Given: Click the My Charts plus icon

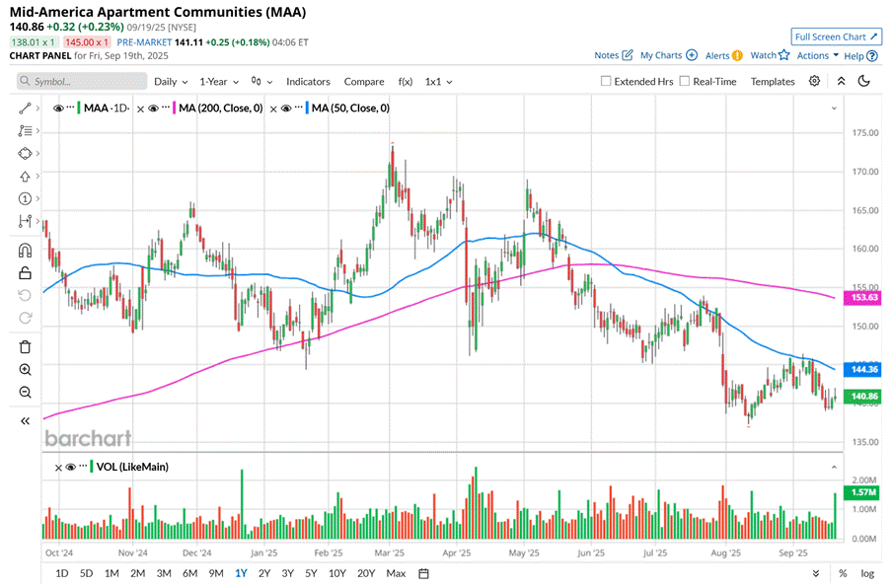Looking at the screenshot, I should [692, 55].
